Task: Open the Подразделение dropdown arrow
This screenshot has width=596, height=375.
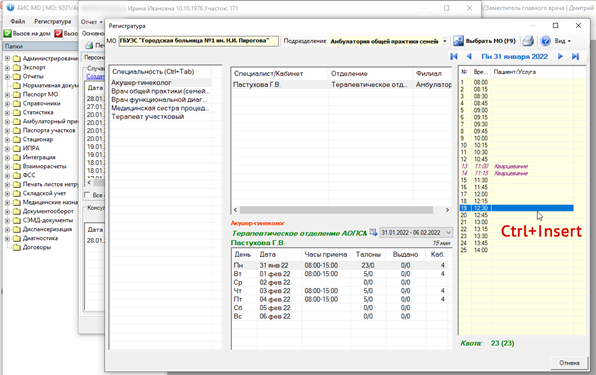Action: pyautogui.click(x=445, y=41)
